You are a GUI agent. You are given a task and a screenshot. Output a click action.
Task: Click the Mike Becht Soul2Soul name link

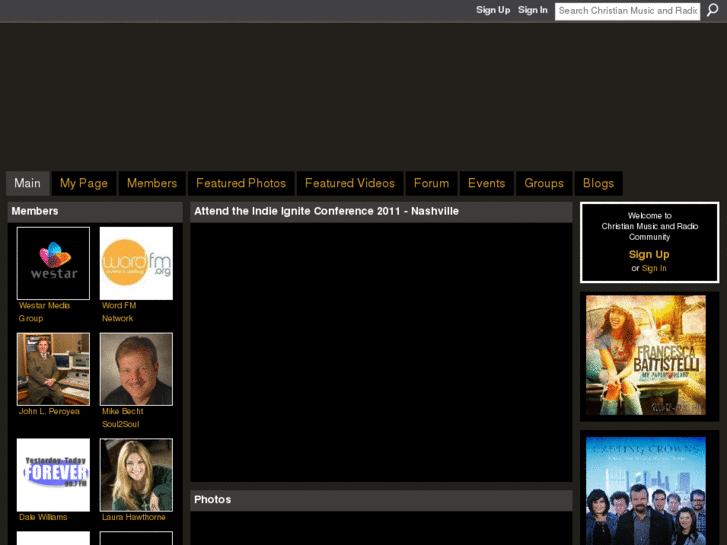point(122,417)
